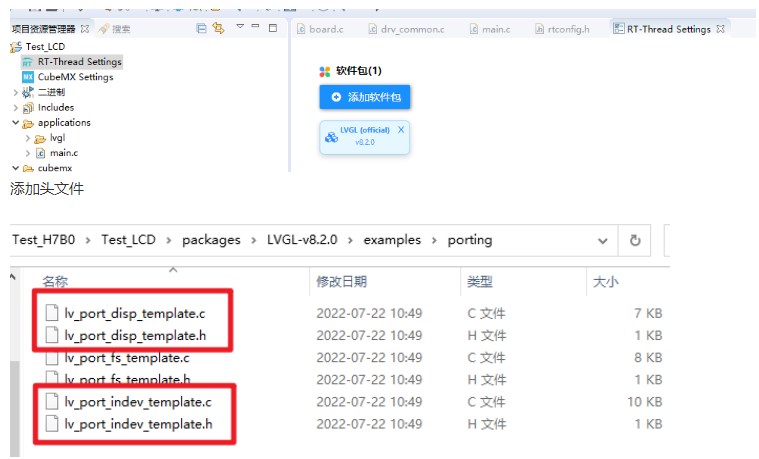759x459 pixels.
Task: Switch to main.c editor tab
Action: click(x=490, y=29)
